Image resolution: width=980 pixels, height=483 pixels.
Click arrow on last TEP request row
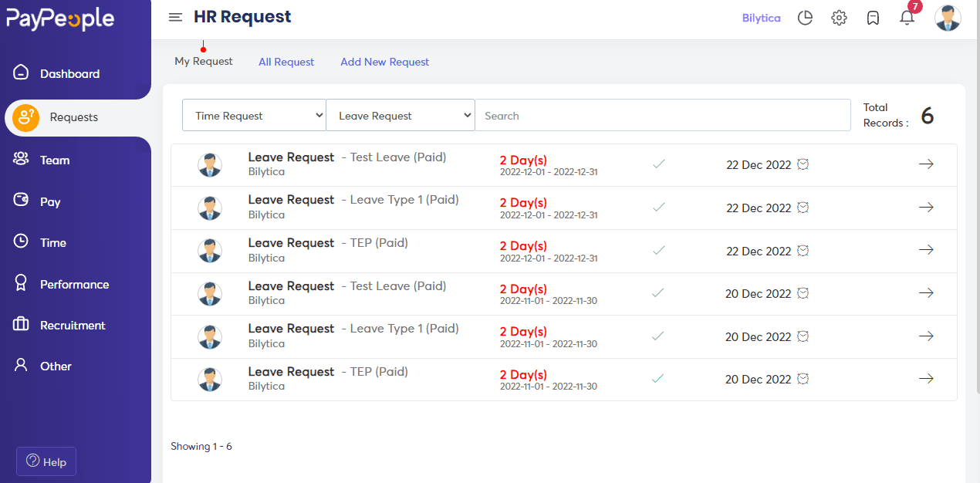coord(926,379)
